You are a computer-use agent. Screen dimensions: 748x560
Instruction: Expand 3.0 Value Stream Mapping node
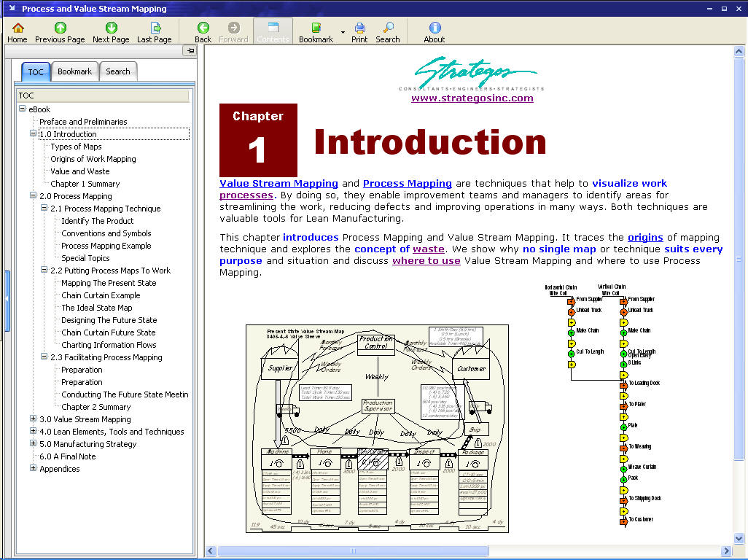[x=33, y=419]
